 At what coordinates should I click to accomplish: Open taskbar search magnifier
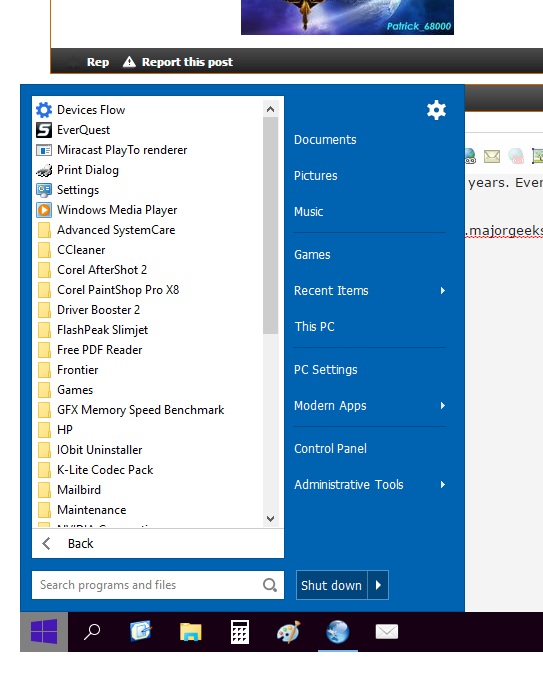[92, 632]
